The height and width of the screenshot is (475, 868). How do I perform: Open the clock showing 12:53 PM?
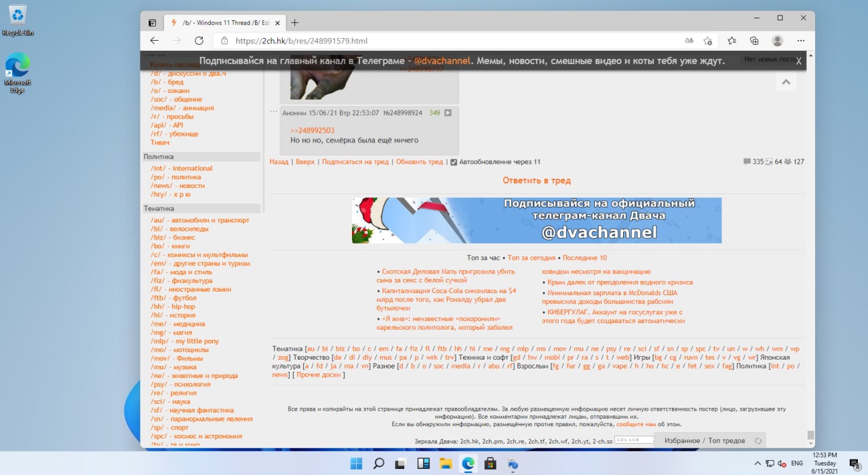click(825, 463)
